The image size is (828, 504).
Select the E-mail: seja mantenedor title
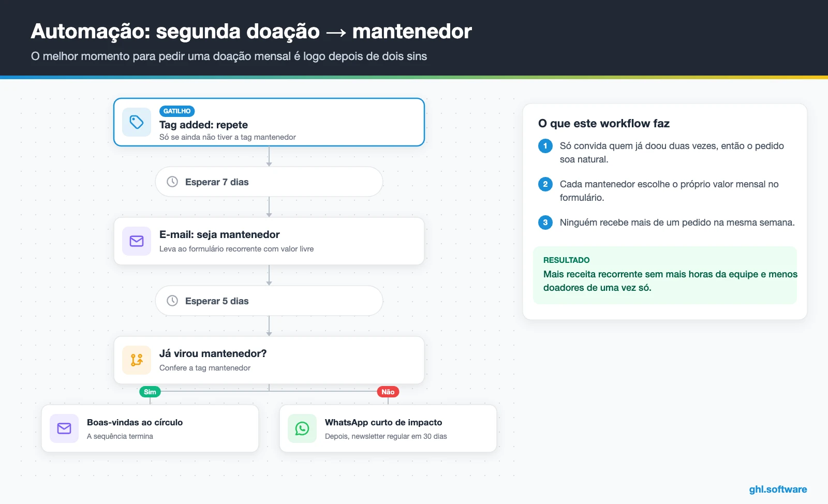click(219, 234)
